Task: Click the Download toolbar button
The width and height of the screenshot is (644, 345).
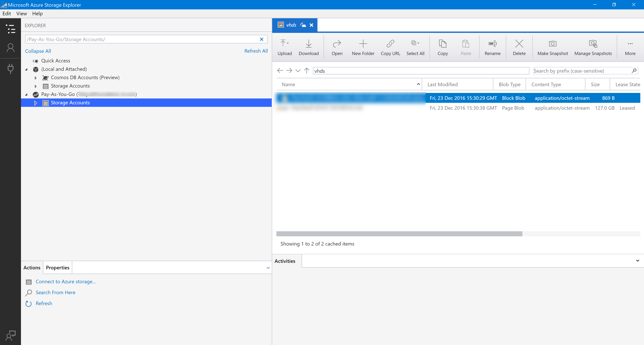Action: click(x=309, y=47)
